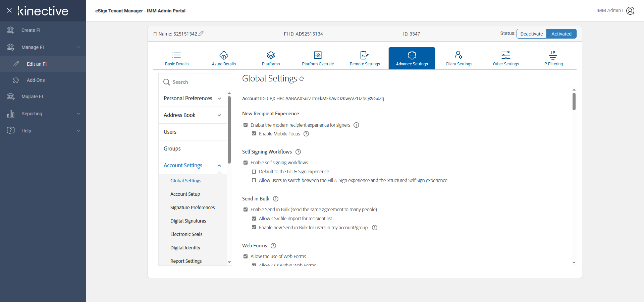Click the help icon next to Web Forms
The height and width of the screenshot is (302, 644).
click(x=273, y=246)
